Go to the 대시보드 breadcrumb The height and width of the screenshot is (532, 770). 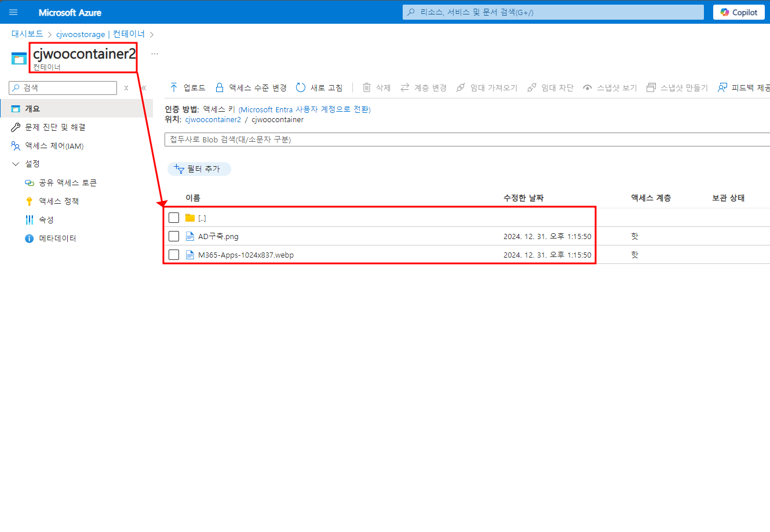click(x=27, y=34)
